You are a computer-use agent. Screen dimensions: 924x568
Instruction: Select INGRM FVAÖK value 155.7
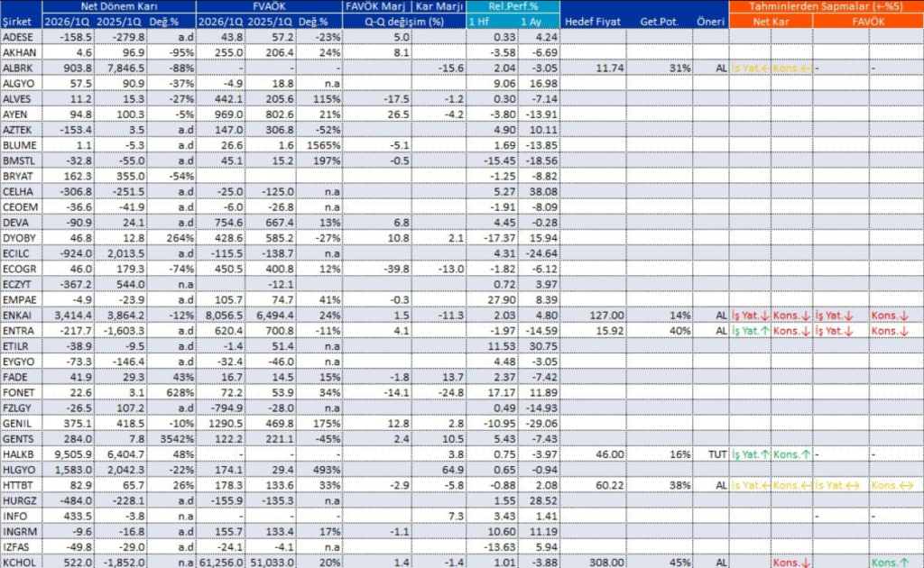pos(228,532)
